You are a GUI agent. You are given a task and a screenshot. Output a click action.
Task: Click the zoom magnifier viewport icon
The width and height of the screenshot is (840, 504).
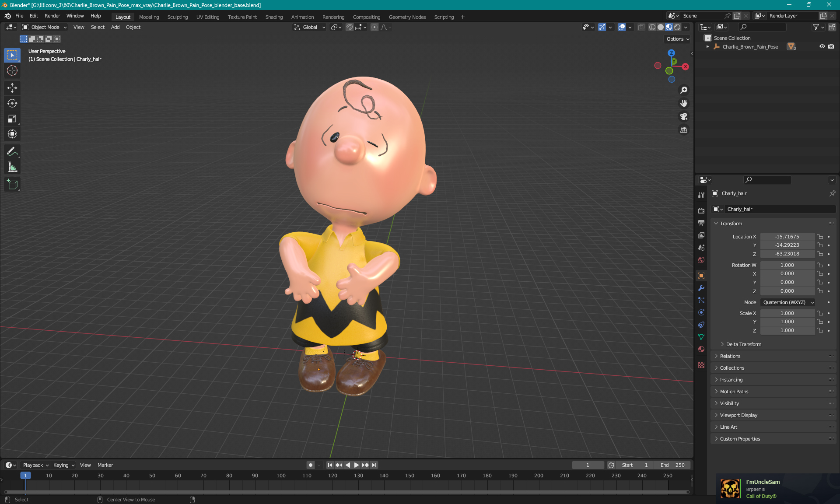pos(684,90)
